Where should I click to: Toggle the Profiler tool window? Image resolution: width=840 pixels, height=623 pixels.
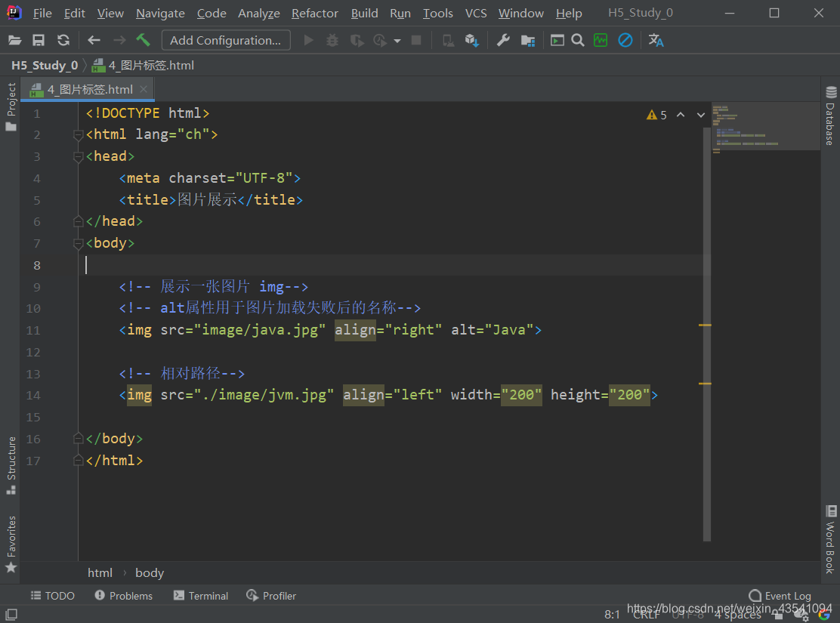coord(271,596)
